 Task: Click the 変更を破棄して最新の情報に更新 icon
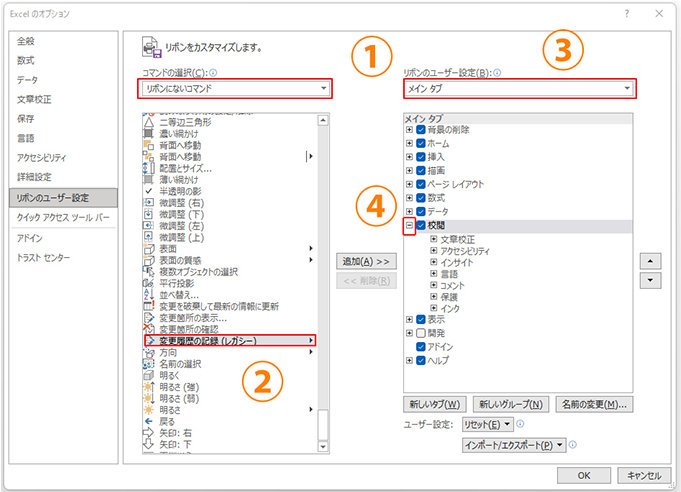(149, 306)
